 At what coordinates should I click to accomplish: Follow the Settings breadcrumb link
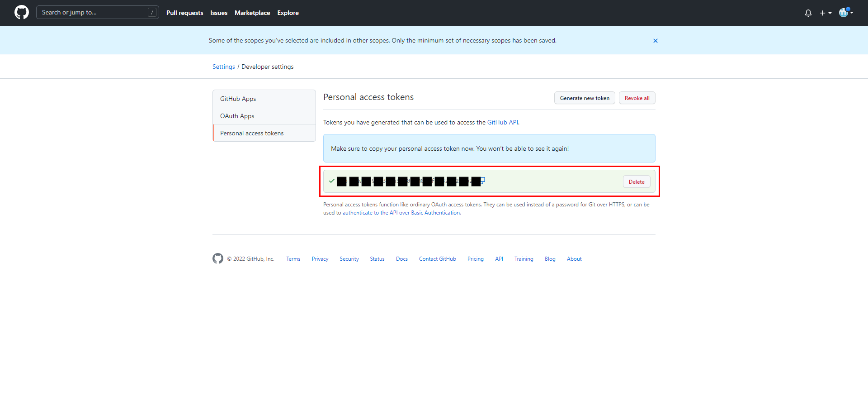tap(224, 67)
